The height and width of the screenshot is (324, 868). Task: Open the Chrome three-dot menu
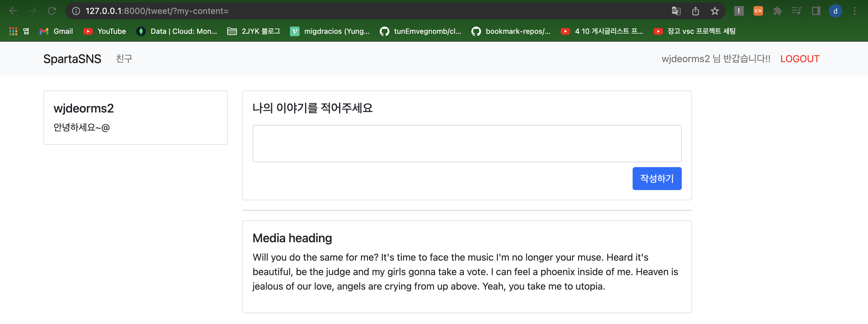855,11
